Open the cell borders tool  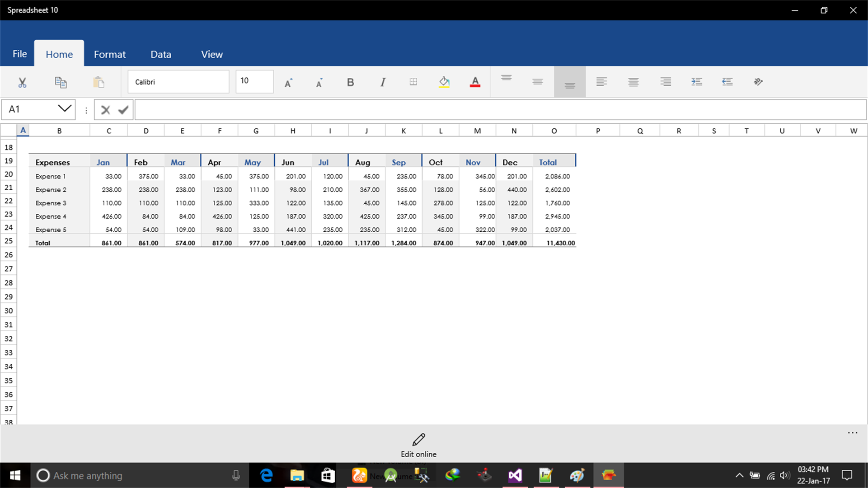point(413,82)
